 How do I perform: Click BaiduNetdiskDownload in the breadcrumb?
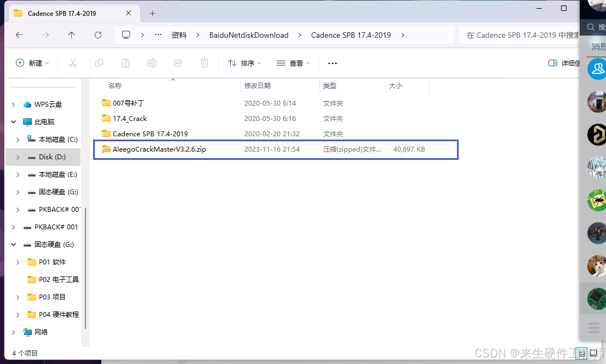(x=249, y=35)
